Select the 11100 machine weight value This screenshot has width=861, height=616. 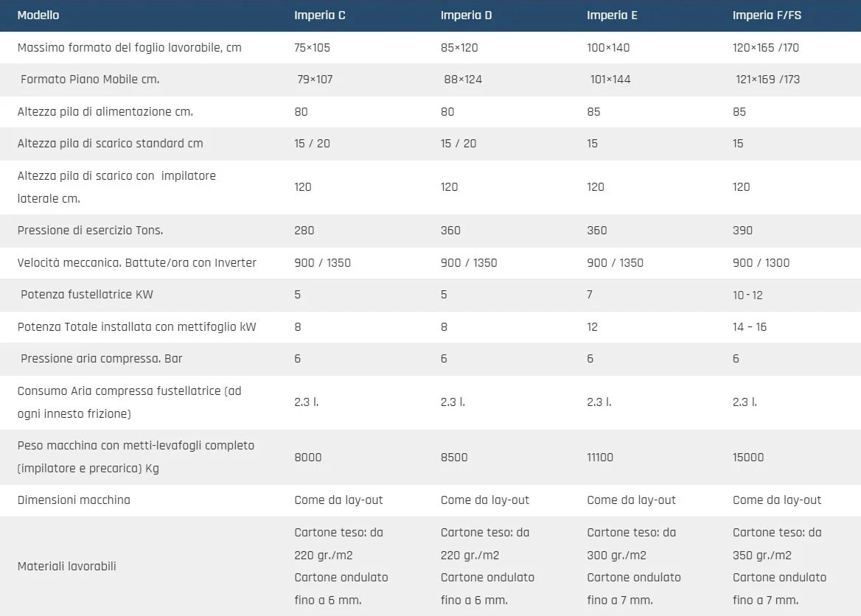(600, 458)
